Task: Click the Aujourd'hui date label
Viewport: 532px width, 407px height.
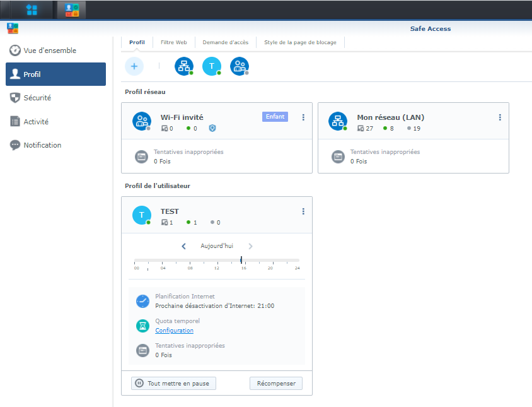Action: tap(217, 246)
